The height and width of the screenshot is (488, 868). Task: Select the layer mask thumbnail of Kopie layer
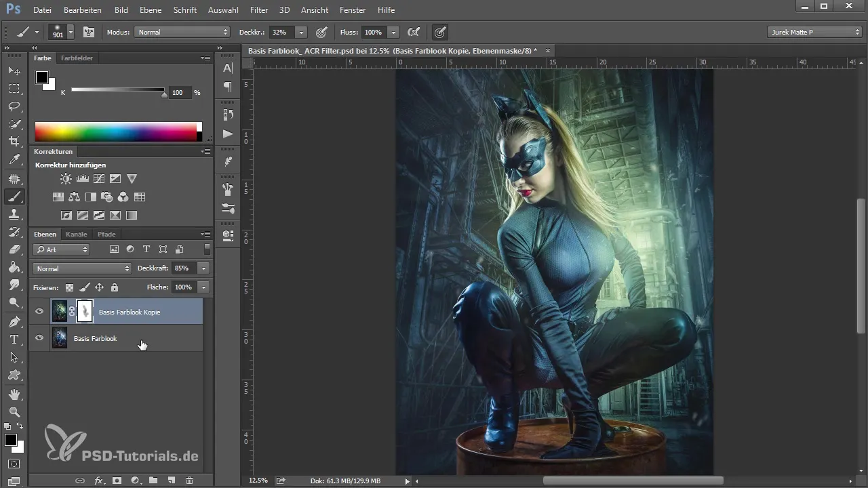coord(85,312)
